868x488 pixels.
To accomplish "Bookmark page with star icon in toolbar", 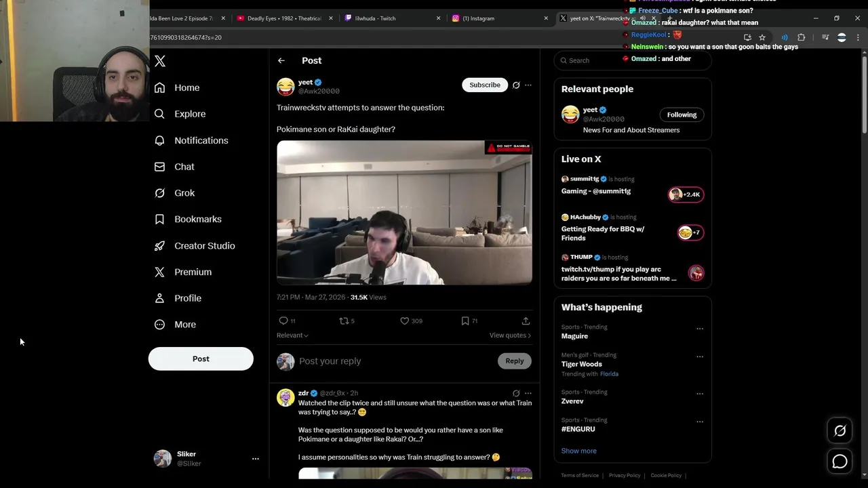I will click(762, 38).
